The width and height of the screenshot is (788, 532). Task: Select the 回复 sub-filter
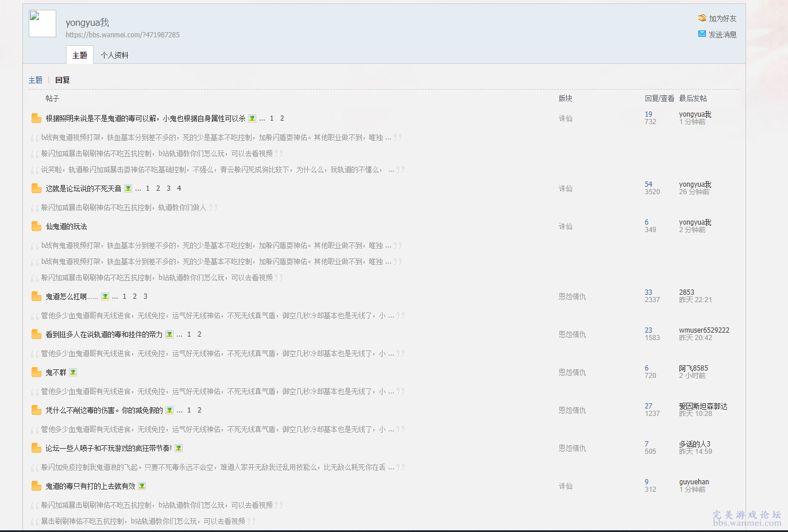click(63, 80)
